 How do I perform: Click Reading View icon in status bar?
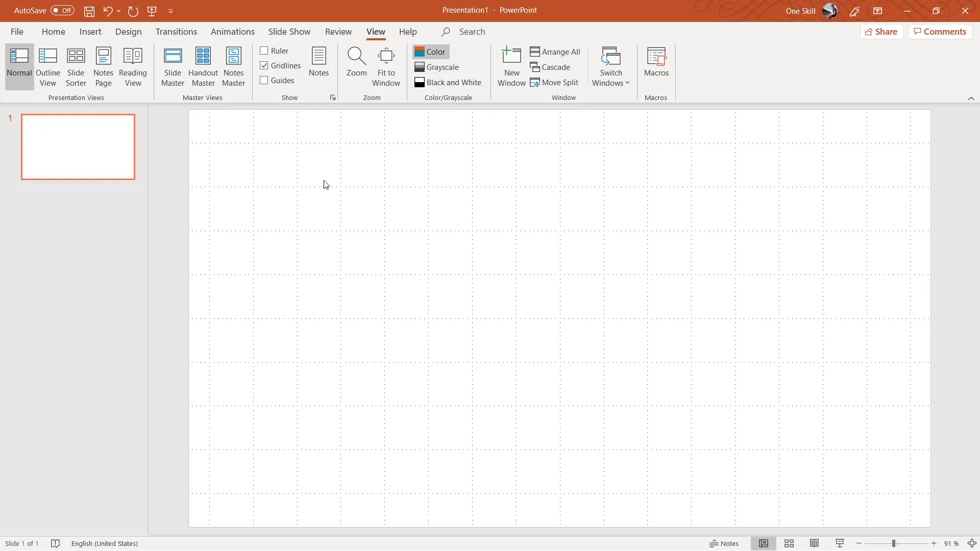click(814, 543)
